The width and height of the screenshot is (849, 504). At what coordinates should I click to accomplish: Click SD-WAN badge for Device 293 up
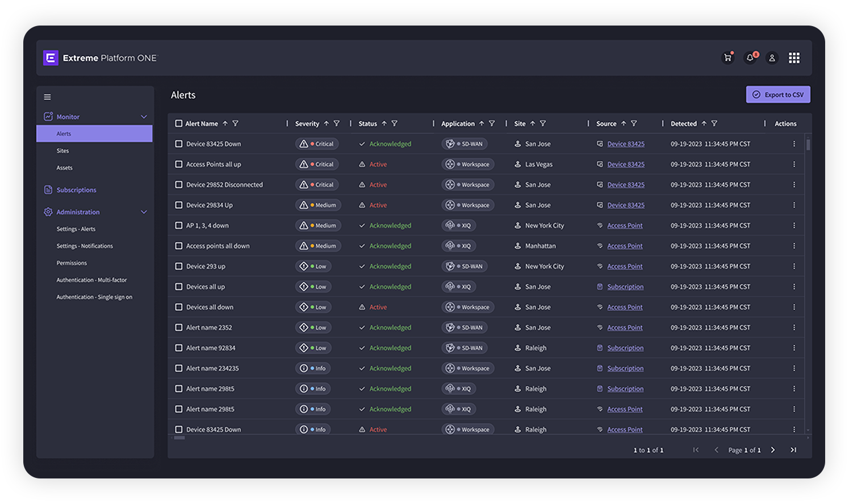coord(465,267)
